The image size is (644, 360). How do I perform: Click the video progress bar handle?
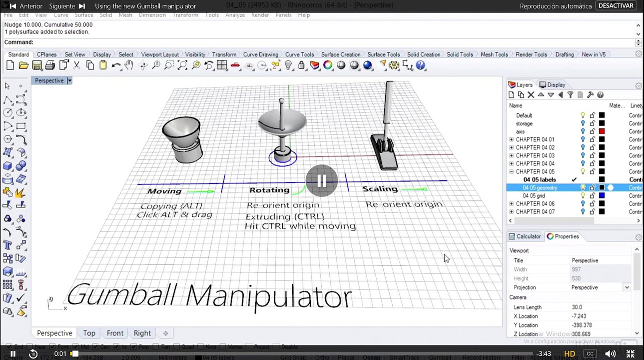pos(74,353)
